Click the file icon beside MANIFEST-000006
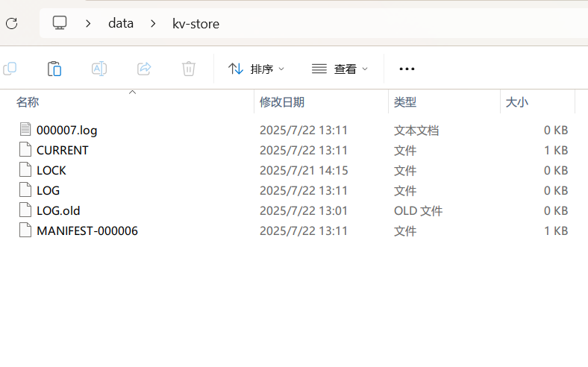This screenshot has width=588, height=367. (x=25, y=230)
